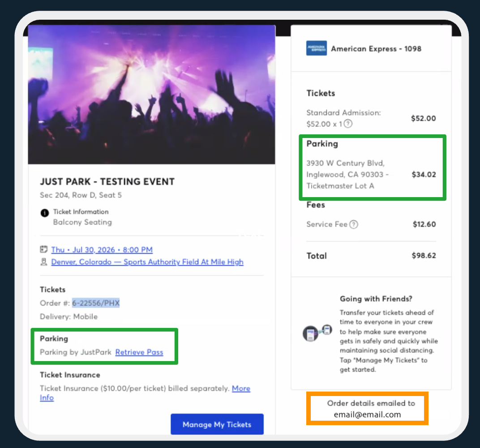Select the highlighted order number 6-22556/PHX
Screen dimensions: 480x448
(96, 302)
